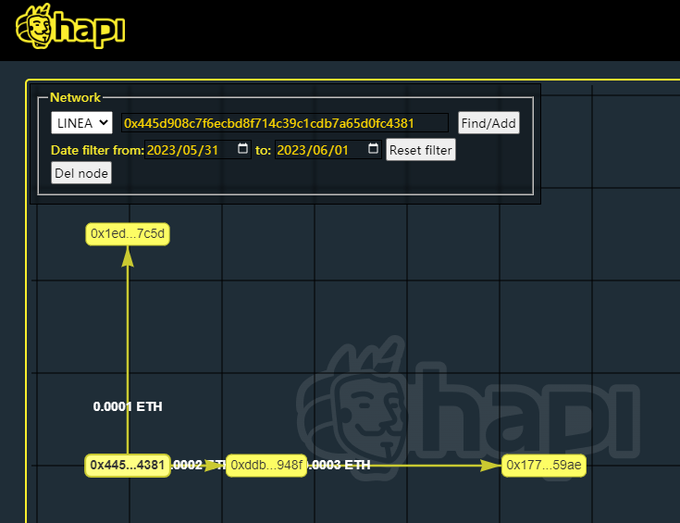Select graph node 0xddb...948f

pos(266,465)
